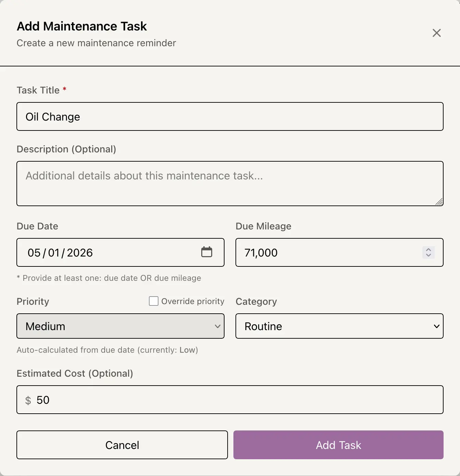Image resolution: width=460 pixels, height=476 pixels.
Task: Click the Add Task button
Action: click(x=338, y=445)
